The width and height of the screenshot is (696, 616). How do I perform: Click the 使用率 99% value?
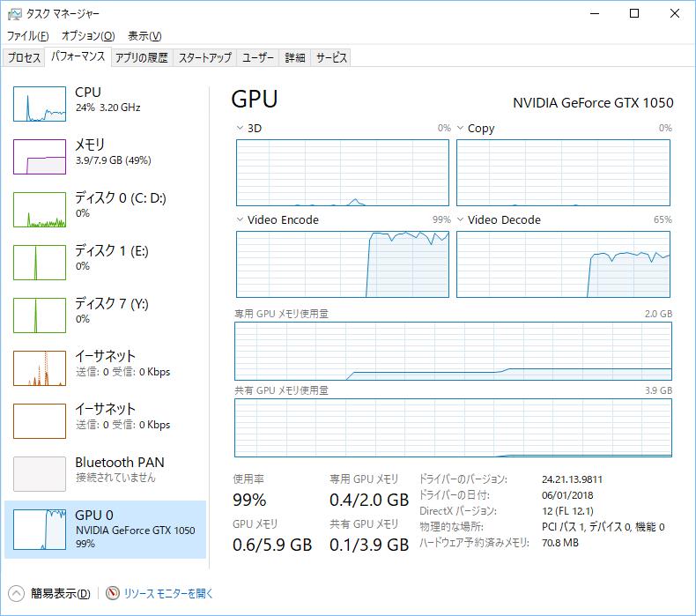pos(249,500)
